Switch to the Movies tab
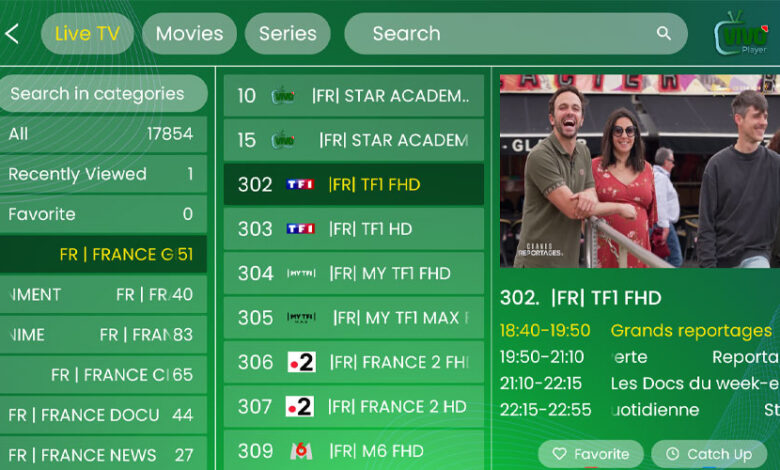 tap(189, 34)
